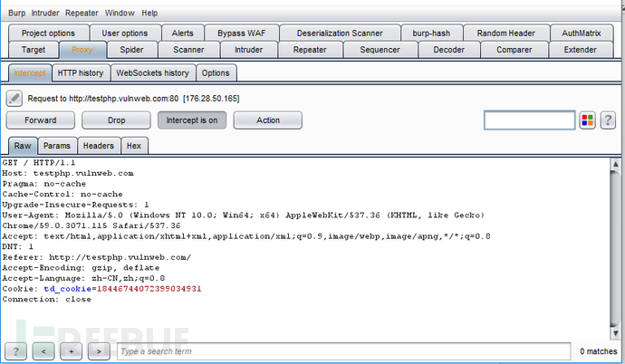Switch to the Spider tab
Viewport: 625px width, 364px height.
(131, 50)
